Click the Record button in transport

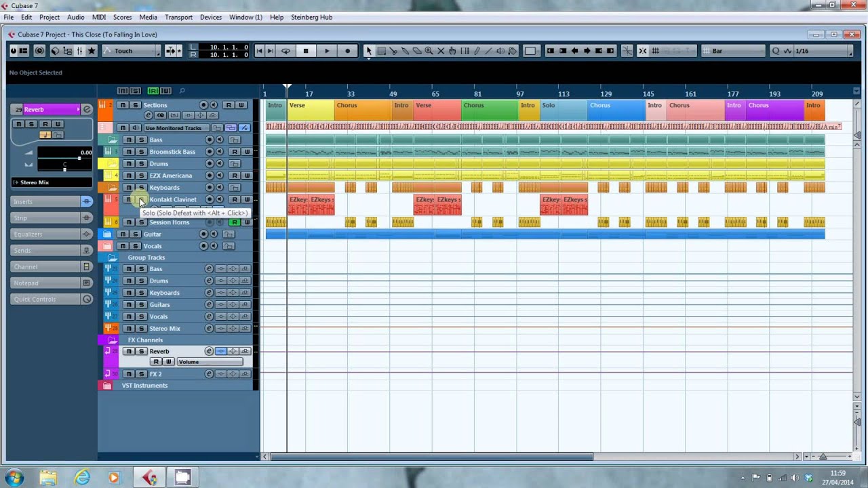click(348, 51)
